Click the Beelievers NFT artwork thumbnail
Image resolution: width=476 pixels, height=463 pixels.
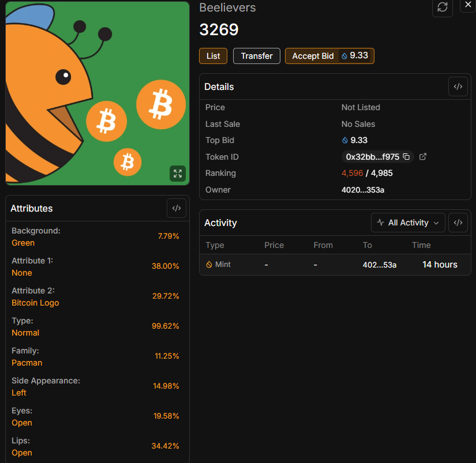pos(98,93)
